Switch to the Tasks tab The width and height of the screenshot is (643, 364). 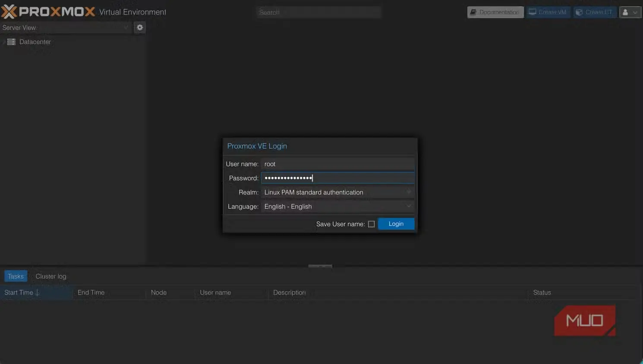coord(16,276)
